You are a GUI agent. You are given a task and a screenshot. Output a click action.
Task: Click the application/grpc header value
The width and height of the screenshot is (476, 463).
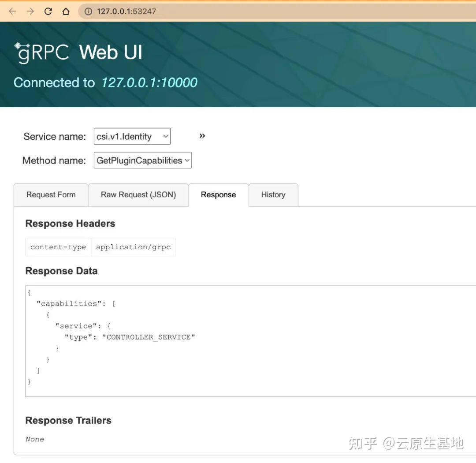(x=133, y=247)
